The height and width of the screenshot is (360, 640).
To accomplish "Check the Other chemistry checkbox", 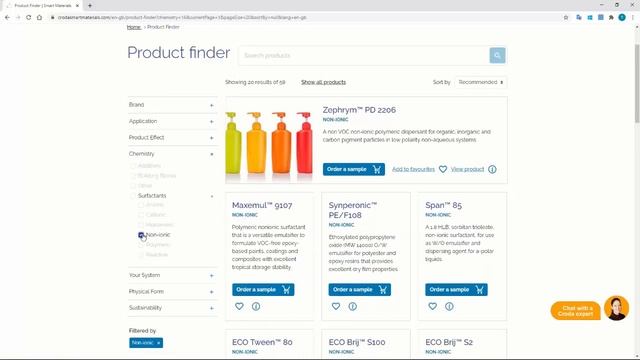I will 133,186.
